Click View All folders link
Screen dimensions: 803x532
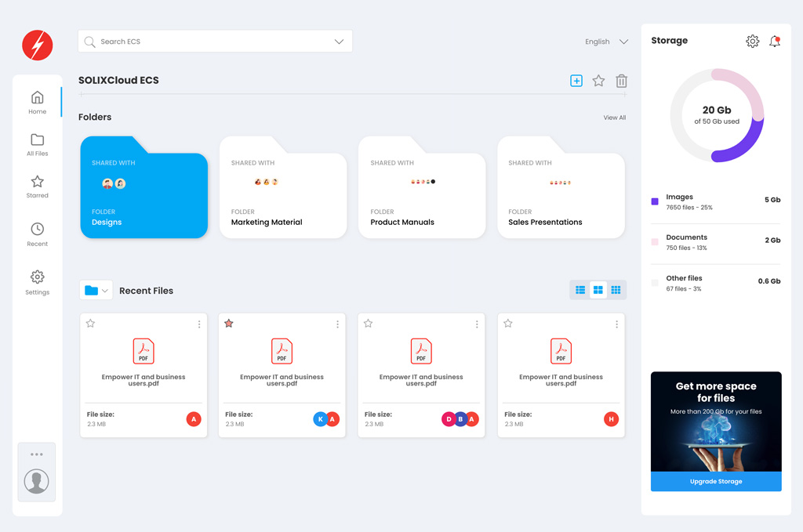[615, 118]
